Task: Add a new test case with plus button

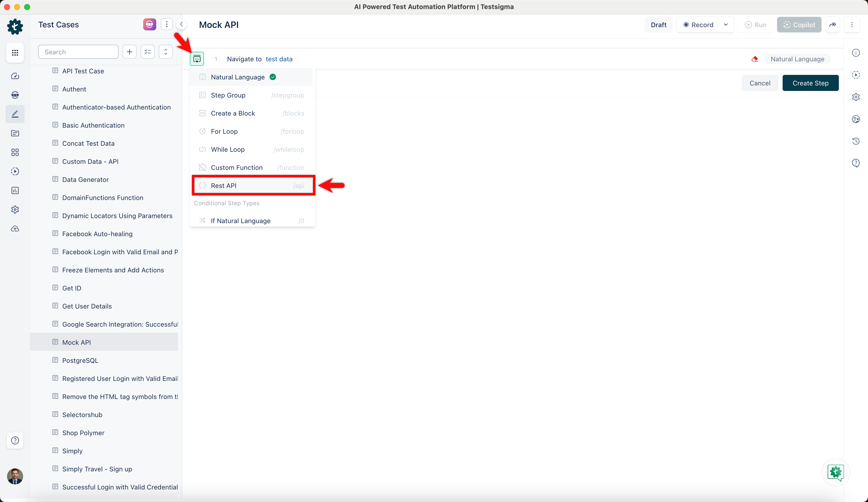Action: click(x=130, y=52)
